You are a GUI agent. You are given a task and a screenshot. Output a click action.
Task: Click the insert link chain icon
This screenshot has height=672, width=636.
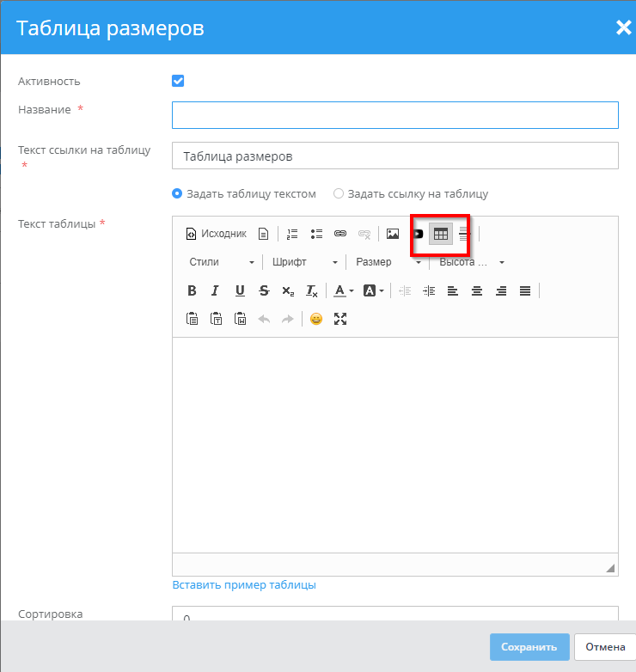340,234
